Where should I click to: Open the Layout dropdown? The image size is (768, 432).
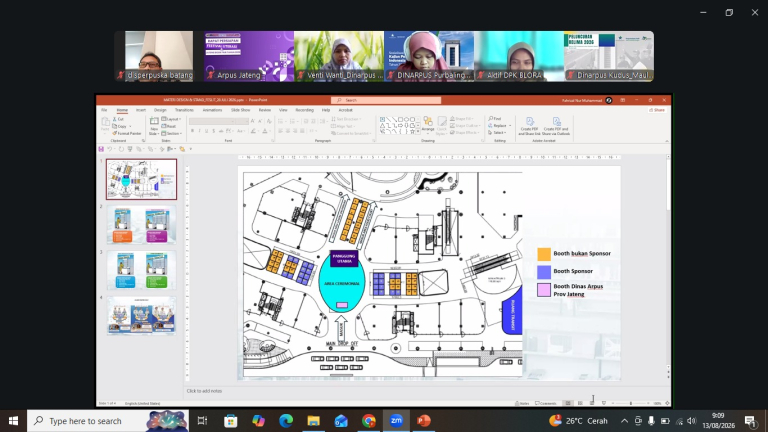171,119
